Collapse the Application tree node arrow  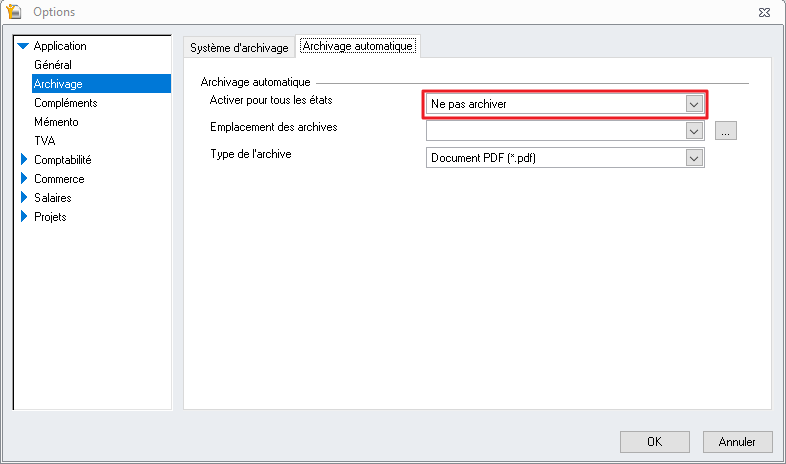coord(23,46)
